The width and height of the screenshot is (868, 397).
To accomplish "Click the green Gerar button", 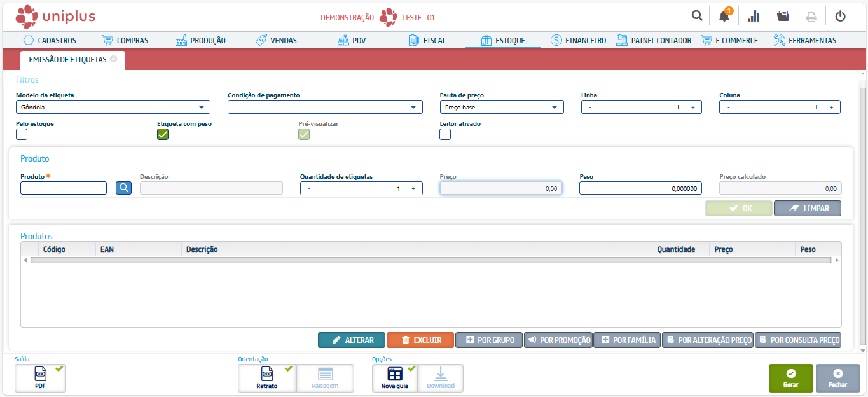I will click(790, 378).
